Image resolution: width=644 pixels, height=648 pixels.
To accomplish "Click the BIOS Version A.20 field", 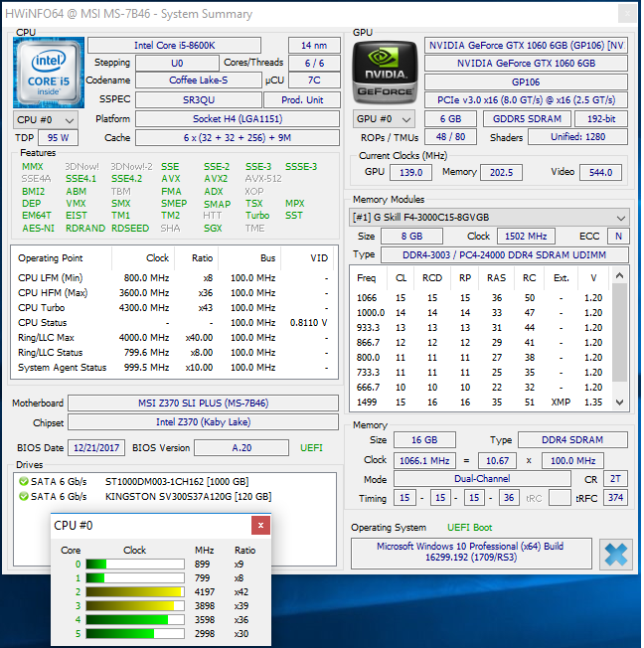I will click(x=241, y=447).
